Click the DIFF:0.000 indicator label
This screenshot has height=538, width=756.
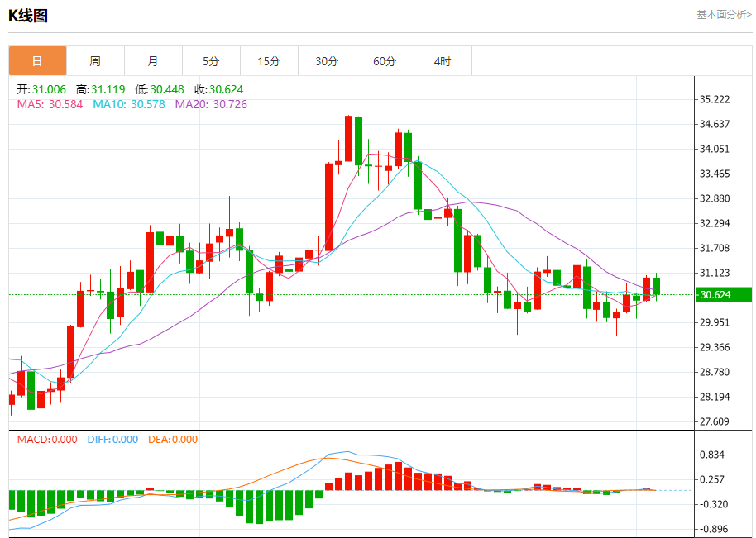112,440
